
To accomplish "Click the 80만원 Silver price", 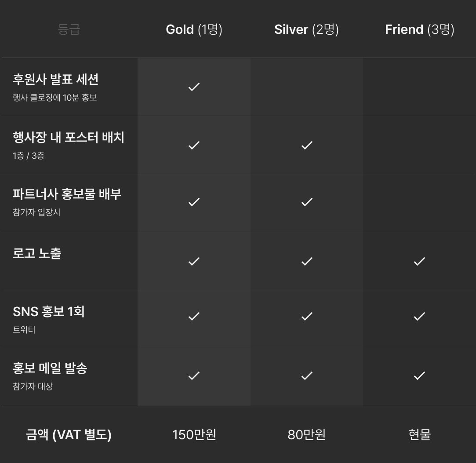I will pyautogui.click(x=306, y=434).
